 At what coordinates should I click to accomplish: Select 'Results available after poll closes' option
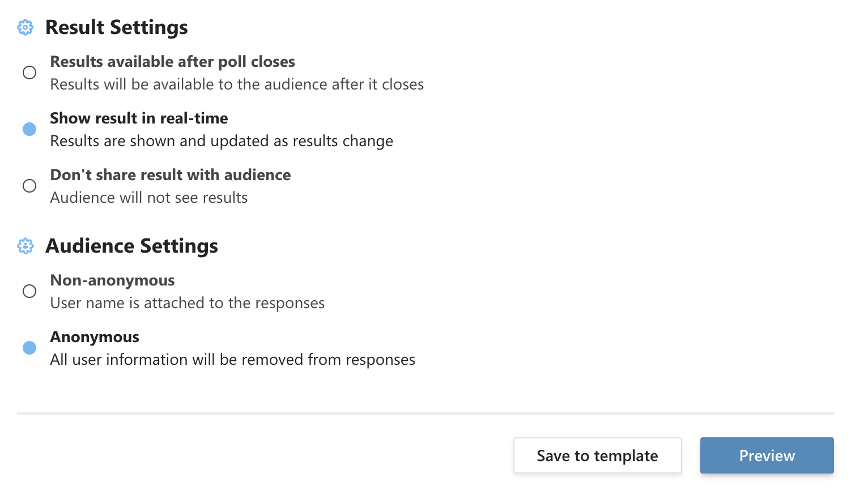(29, 73)
